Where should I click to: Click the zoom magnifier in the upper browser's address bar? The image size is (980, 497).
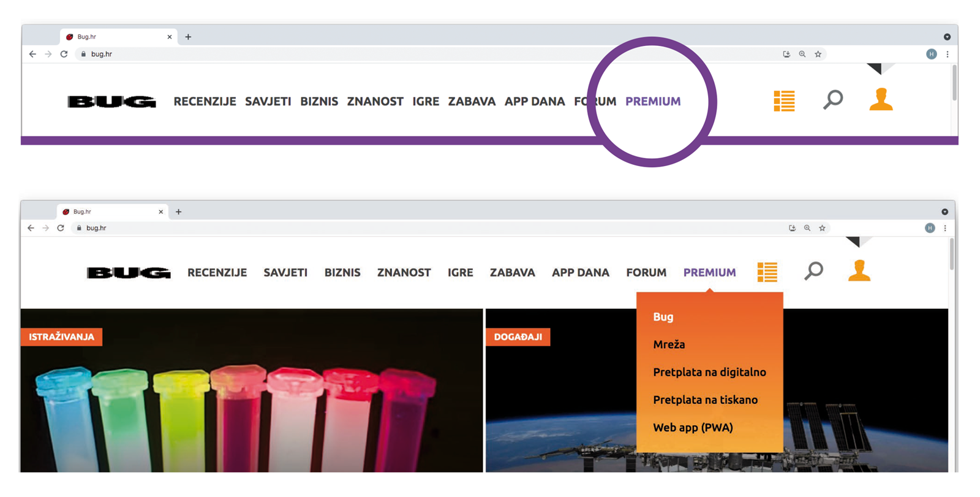802,54
